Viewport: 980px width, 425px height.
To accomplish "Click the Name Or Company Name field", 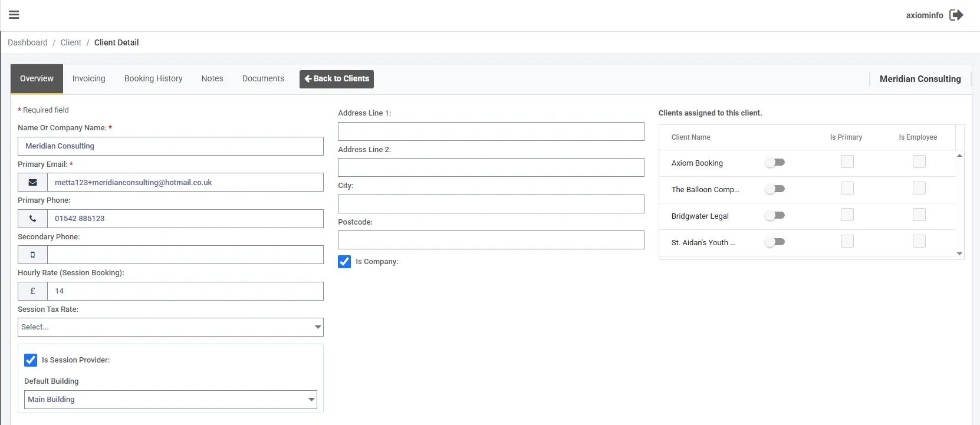I will point(170,146).
